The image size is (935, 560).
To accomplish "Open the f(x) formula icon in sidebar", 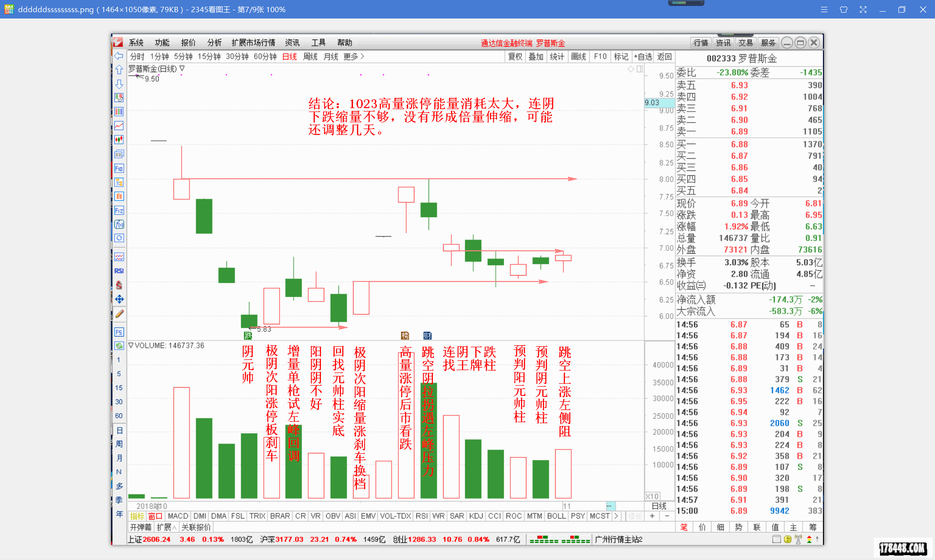I will tap(119, 224).
